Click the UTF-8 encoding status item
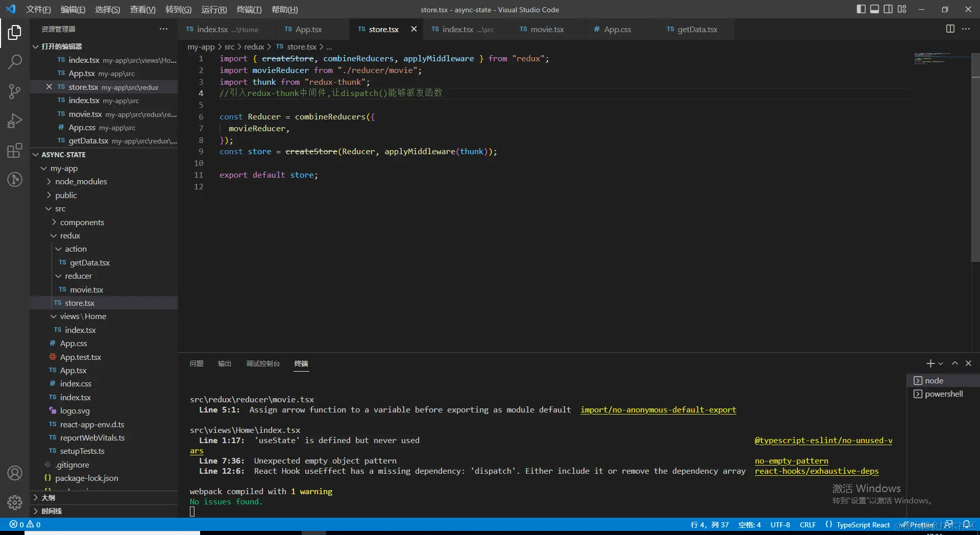 click(x=780, y=525)
